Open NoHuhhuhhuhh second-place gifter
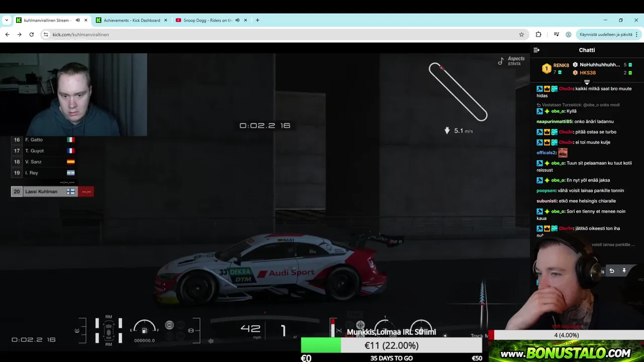This screenshot has height=362, width=644. pyautogui.click(x=600, y=65)
